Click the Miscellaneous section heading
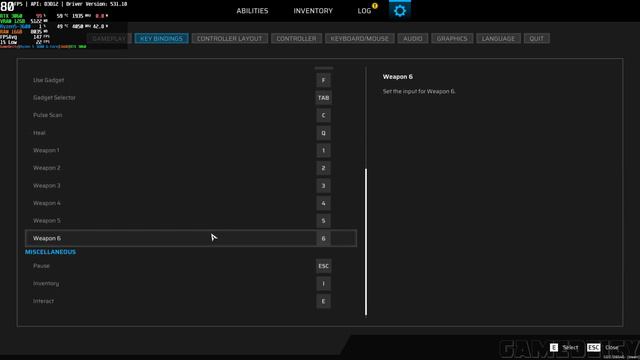This screenshot has height=360, width=640. (50, 252)
